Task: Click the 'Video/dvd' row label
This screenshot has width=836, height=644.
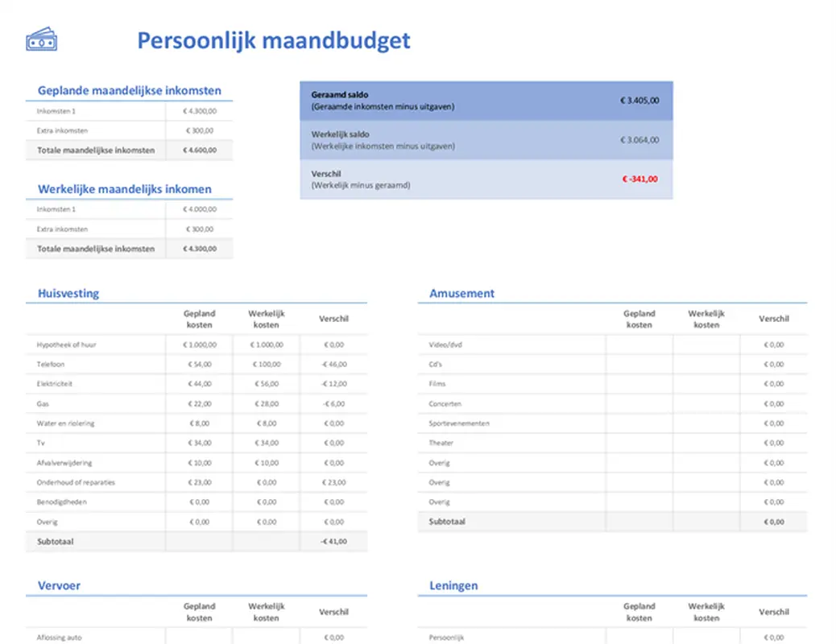Action: [x=445, y=345]
